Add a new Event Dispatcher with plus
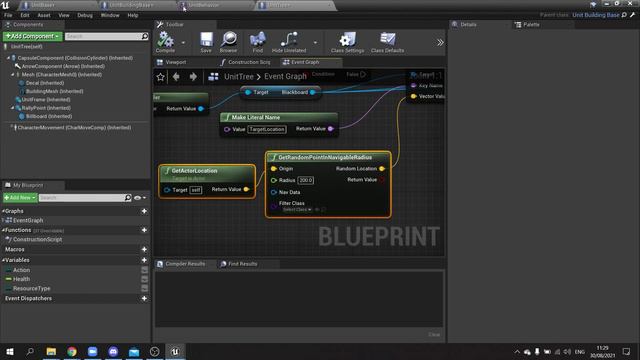The width and height of the screenshot is (640, 360). click(144, 298)
